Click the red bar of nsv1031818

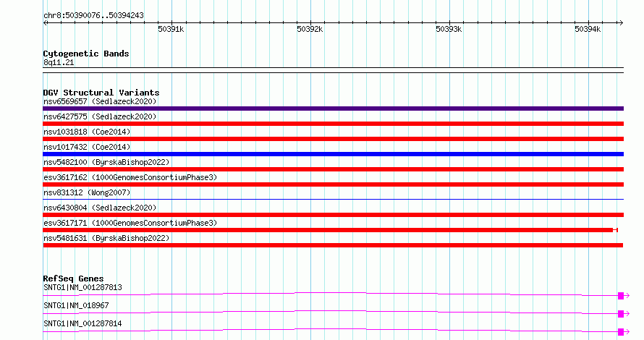click(x=333, y=139)
